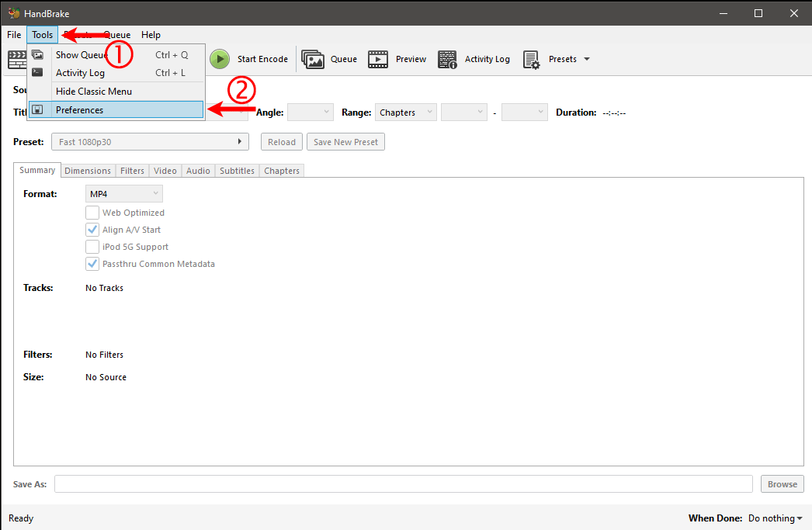Open the Help menu
The image size is (812, 530).
(x=151, y=35)
